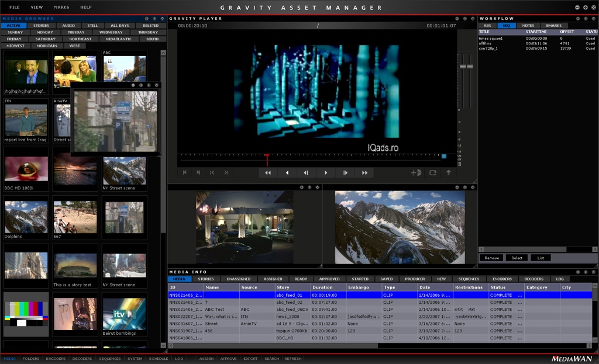Click the left audio fader in Gravity Player

click(x=462, y=67)
